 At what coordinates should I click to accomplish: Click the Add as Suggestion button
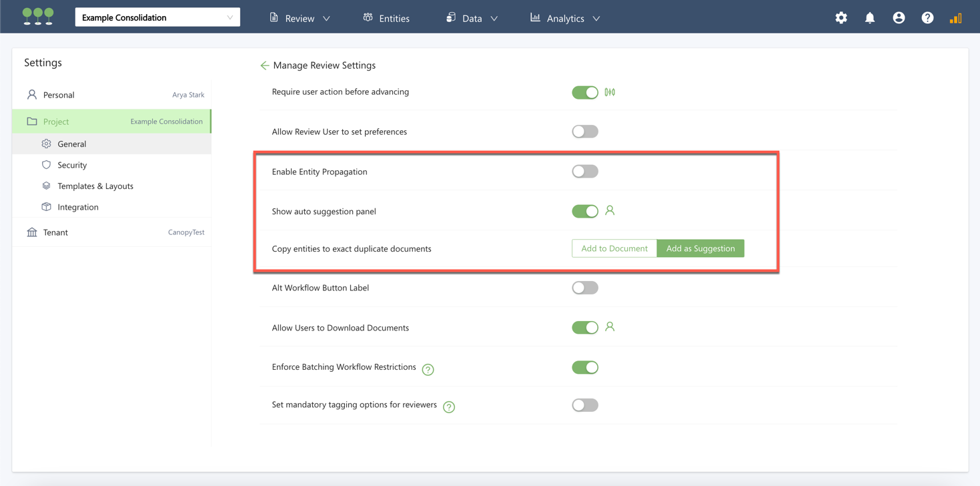(700, 248)
